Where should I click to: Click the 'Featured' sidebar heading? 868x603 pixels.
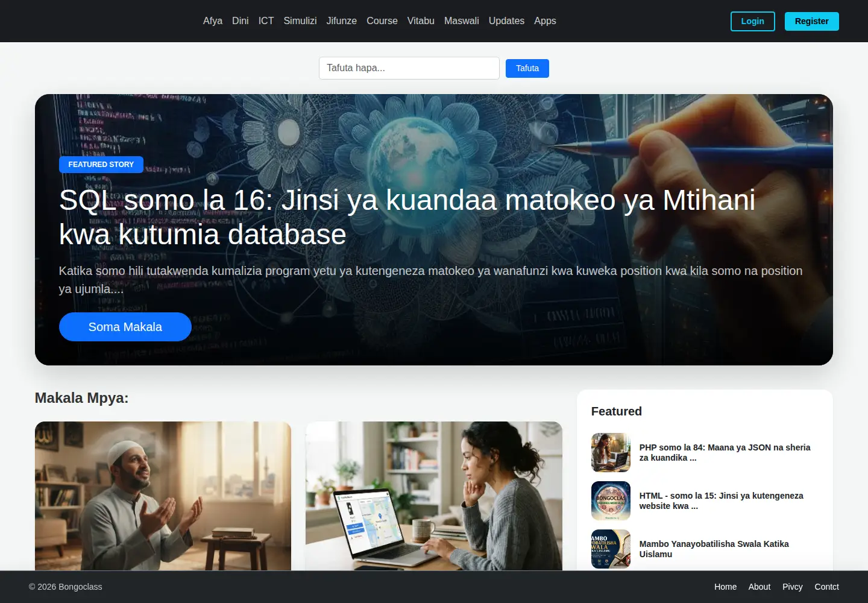[x=617, y=411]
